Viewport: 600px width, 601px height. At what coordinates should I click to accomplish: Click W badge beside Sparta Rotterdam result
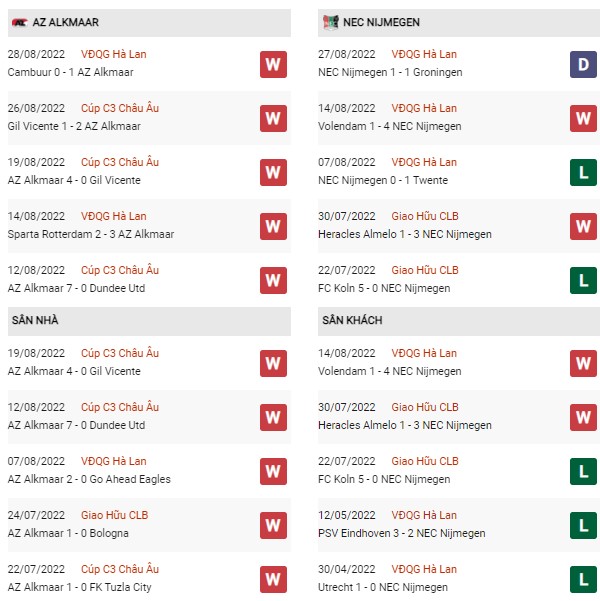click(x=273, y=227)
